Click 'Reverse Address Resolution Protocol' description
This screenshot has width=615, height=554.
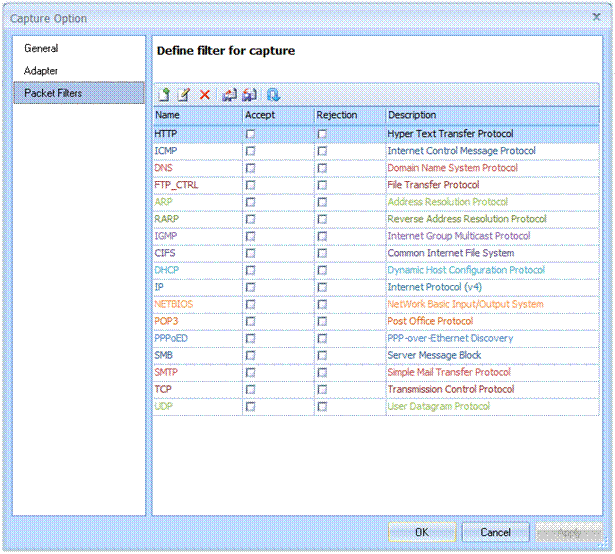467,219
